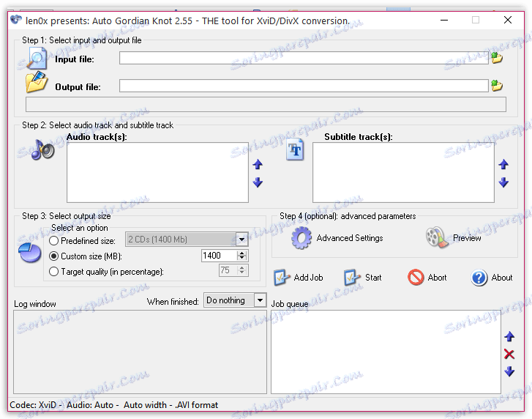Move subtitle track down with arrow

pos(503,182)
